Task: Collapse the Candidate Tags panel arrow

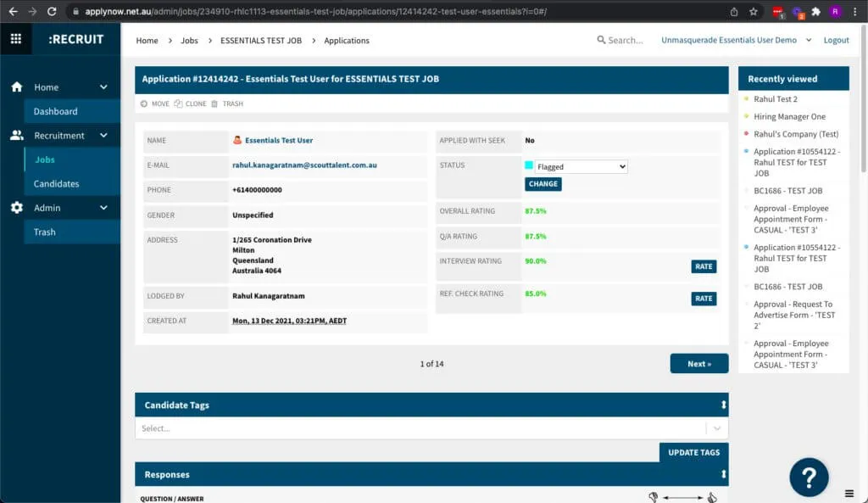Action: click(724, 405)
